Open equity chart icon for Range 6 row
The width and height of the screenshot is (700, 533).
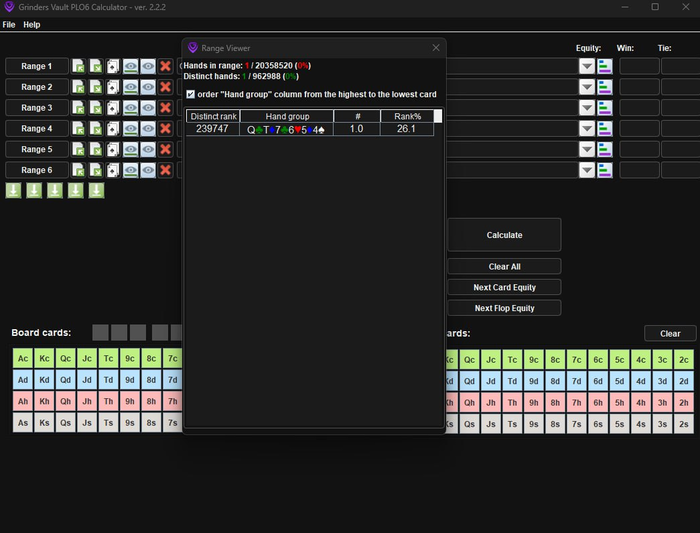pyautogui.click(x=605, y=170)
